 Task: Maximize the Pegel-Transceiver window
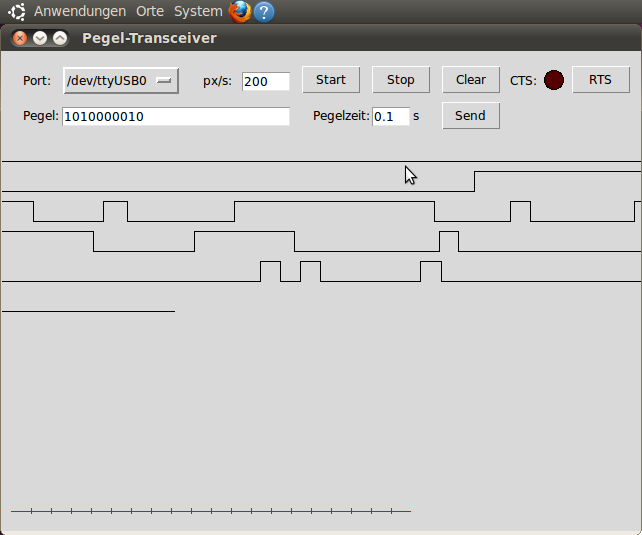click(60, 38)
